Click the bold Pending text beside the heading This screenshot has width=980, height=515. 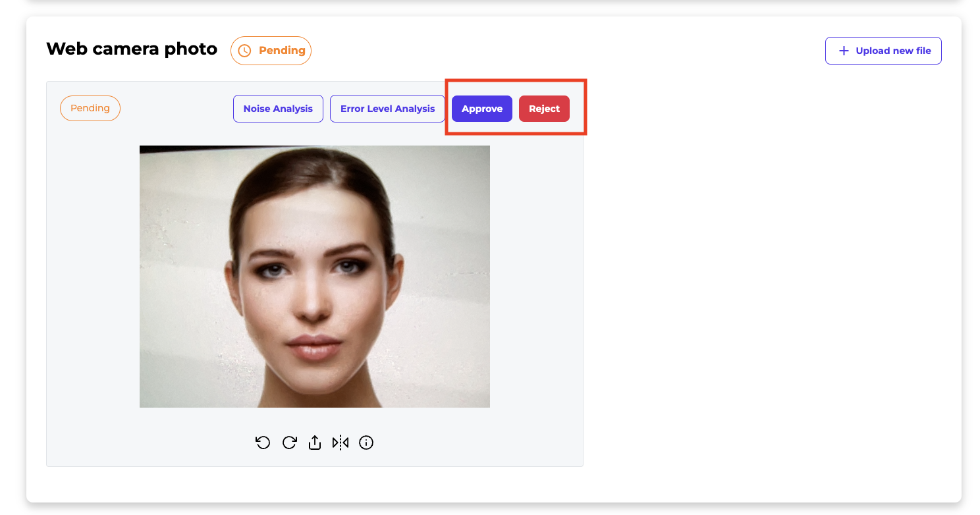tap(282, 51)
